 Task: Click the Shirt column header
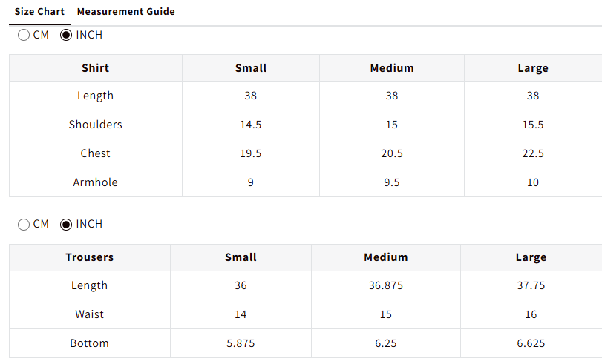96,68
